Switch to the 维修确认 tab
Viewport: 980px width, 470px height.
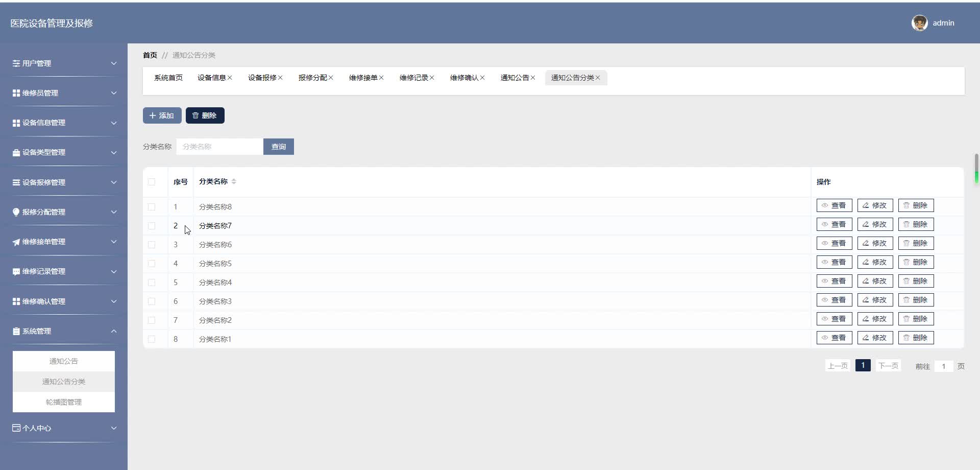(464, 78)
